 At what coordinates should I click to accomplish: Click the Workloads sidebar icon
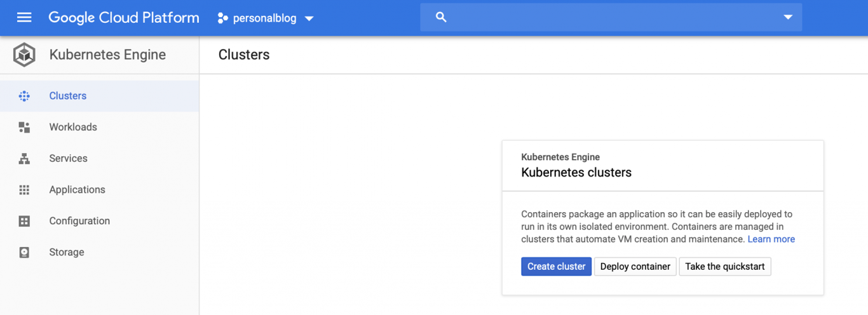point(24,128)
